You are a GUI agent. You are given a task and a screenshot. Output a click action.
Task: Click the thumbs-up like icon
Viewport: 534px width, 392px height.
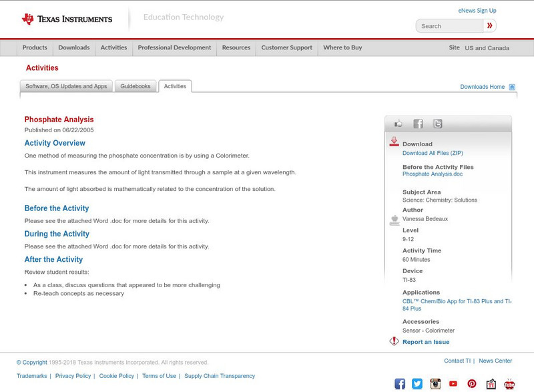[x=398, y=123]
